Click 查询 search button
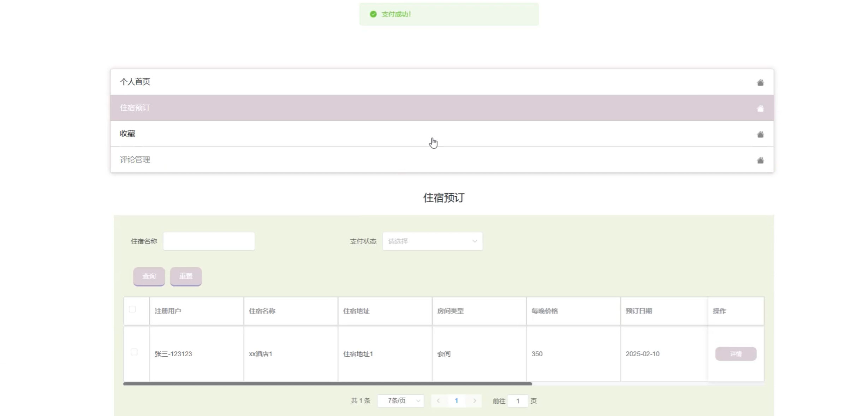 click(149, 276)
